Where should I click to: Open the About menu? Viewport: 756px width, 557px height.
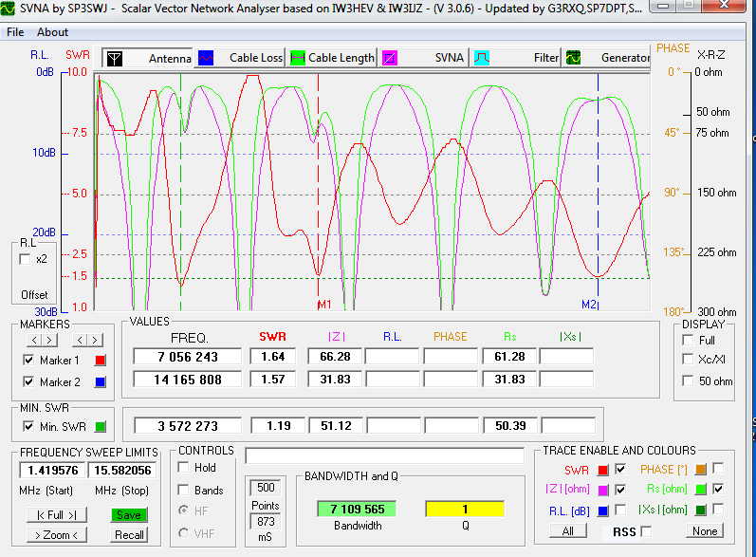pos(52,31)
